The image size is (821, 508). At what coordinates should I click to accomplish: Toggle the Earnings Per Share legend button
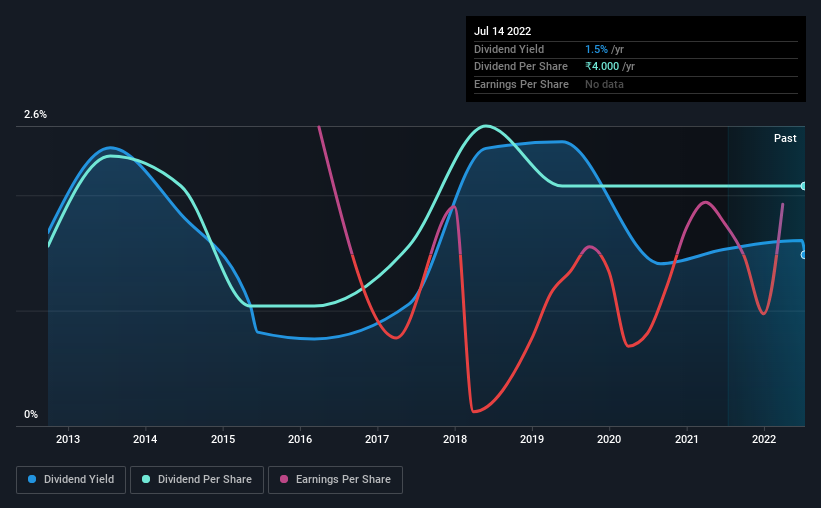click(x=335, y=480)
